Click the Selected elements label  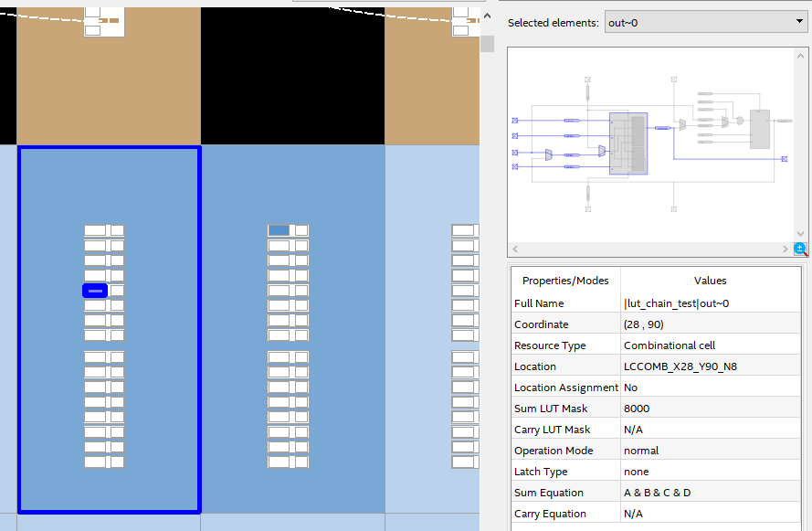coord(554,22)
